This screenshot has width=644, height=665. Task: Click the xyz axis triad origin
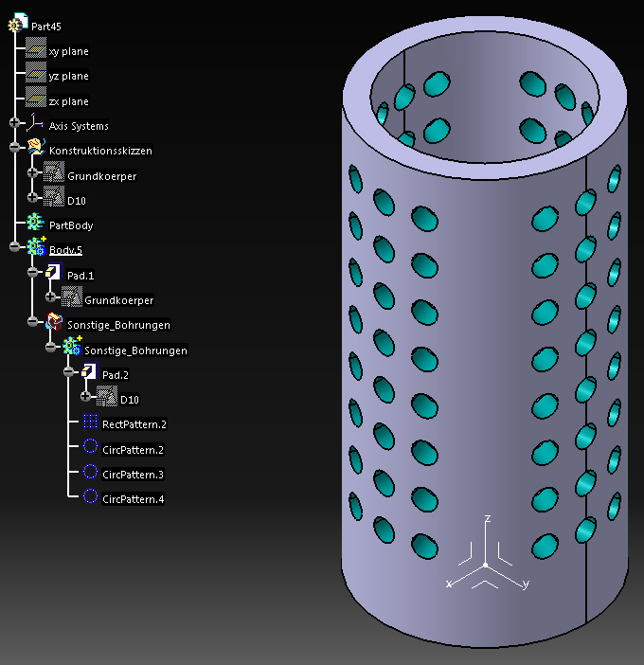(x=486, y=565)
